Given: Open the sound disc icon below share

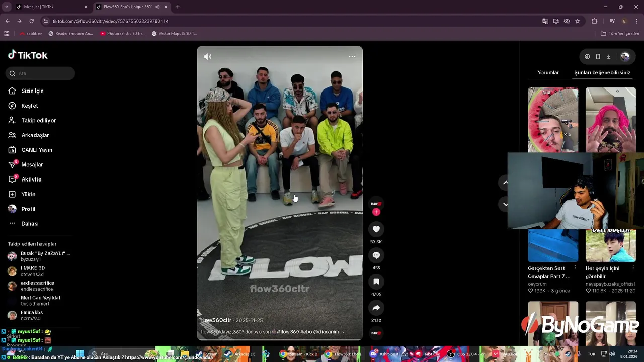Looking at the screenshot, I should click(x=376, y=333).
